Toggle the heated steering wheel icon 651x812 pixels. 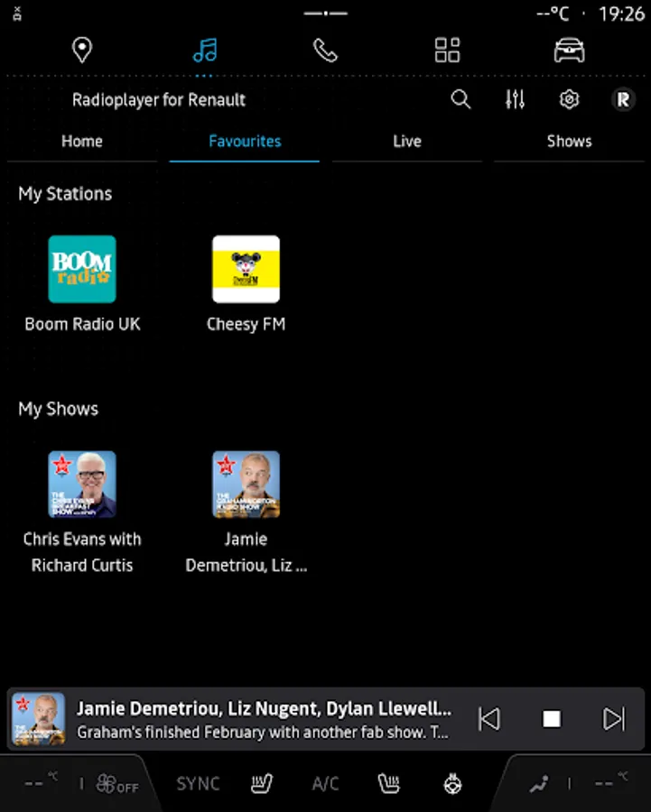pyautogui.click(x=452, y=783)
